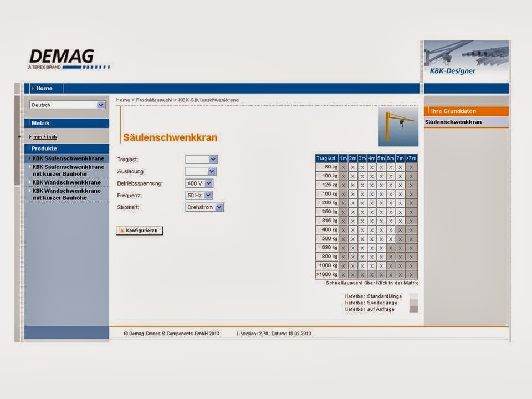This screenshot has height=399, width=532.
Task: Click the 630 kg row label
Action: pos(327,248)
